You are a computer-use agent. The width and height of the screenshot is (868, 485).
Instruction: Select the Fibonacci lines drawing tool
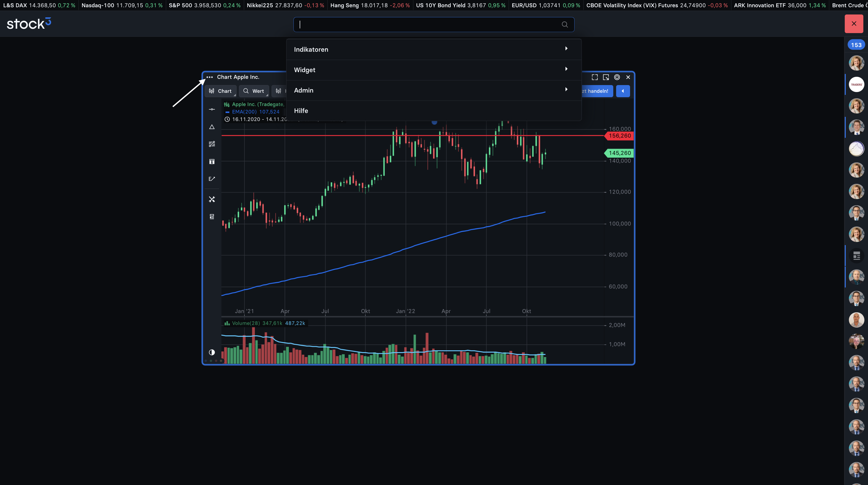[212, 144]
